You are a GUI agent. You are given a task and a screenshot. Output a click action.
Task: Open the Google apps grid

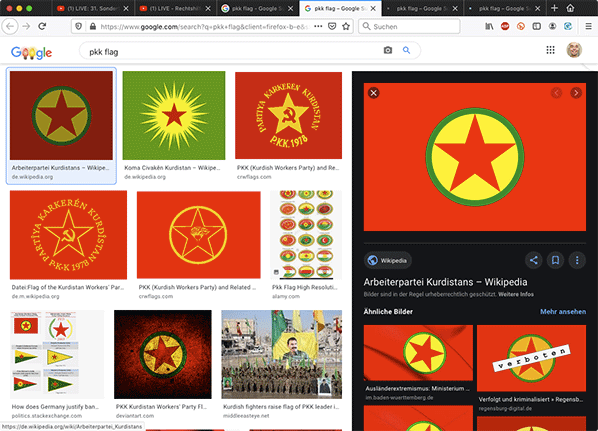pyautogui.click(x=550, y=50)
